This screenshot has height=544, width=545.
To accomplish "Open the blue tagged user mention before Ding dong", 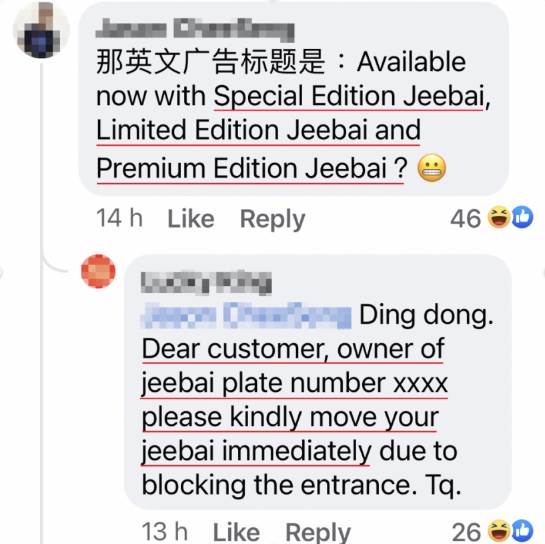I will click(x=246, y=316).
